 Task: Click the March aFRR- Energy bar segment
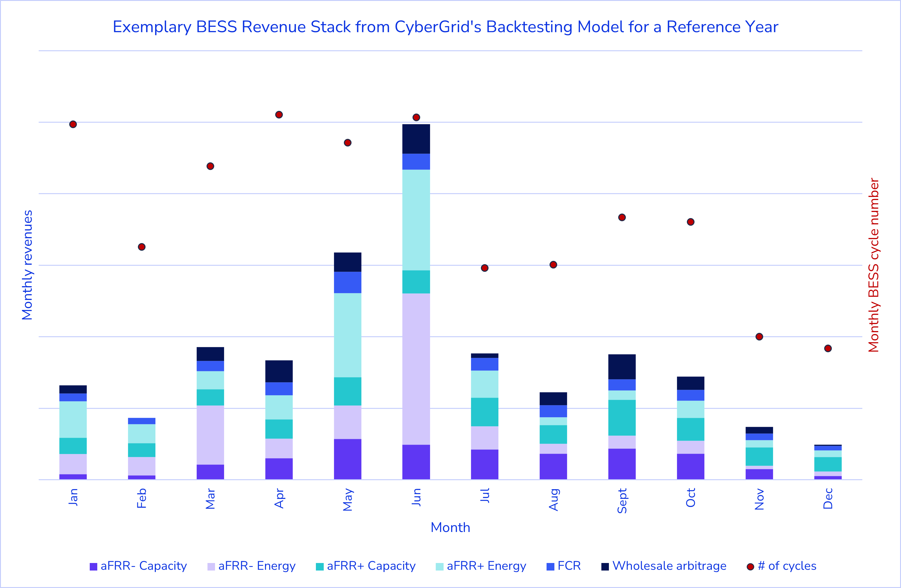[210, 435]
